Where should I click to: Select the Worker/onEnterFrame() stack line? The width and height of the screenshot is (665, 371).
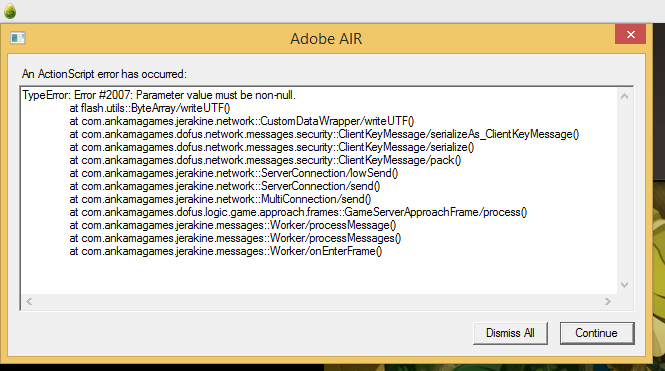(x=226, y=251)
